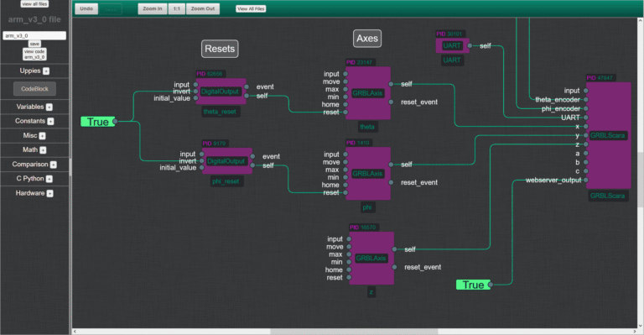Click the canvas horizontal scrollbar thumb
The width and height of the screenshot is (644, 335).
click(x=354, y=332)
